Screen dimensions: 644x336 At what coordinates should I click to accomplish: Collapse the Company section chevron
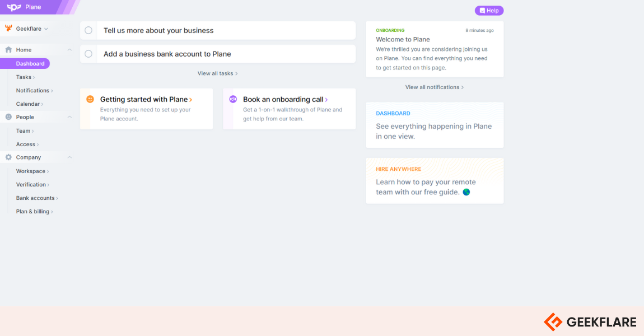click(69, 157)
